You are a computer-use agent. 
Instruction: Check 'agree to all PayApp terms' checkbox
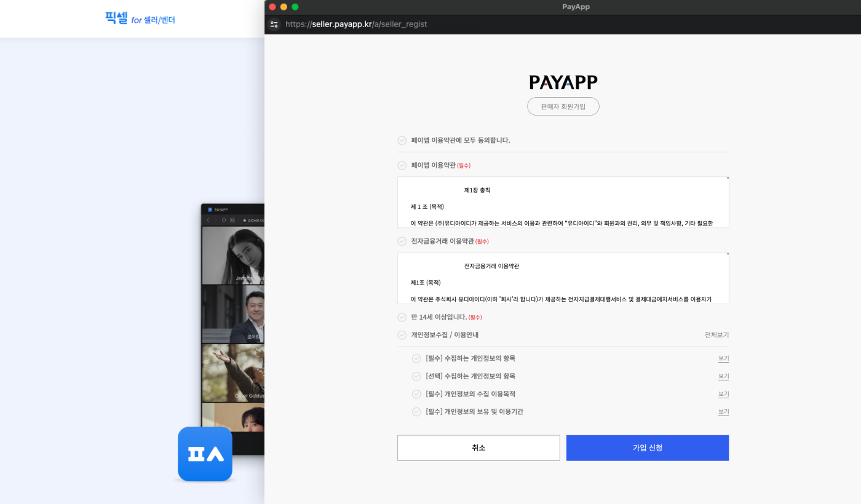[x=402, y=141]
